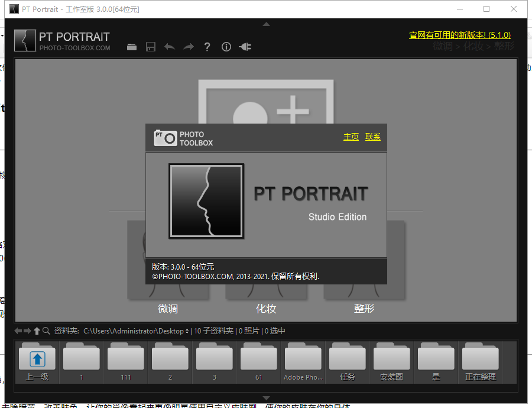Collapse the bottom file browser panel arrow
The image size is (532, 408).
pyautogui.click(x=267, y=398)
